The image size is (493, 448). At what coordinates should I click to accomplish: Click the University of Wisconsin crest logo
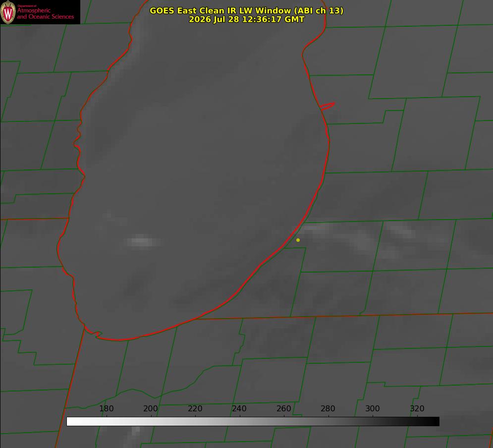pos(8,12)
